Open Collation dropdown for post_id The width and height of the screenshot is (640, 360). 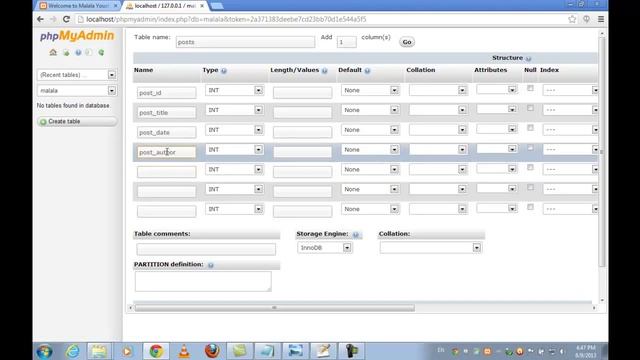click(438, 90)
